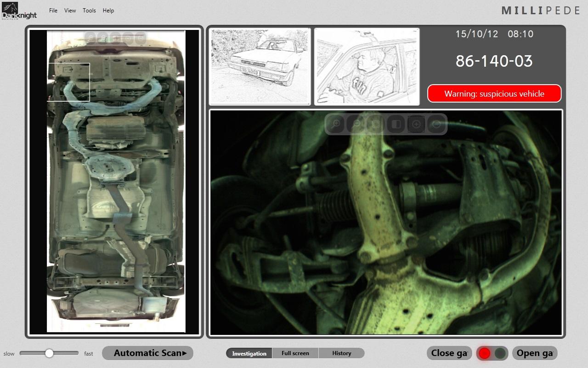Viewport: 588px width, 368px height.
Task: Click the half-shaded contrast icon
Action: (396, 124)
